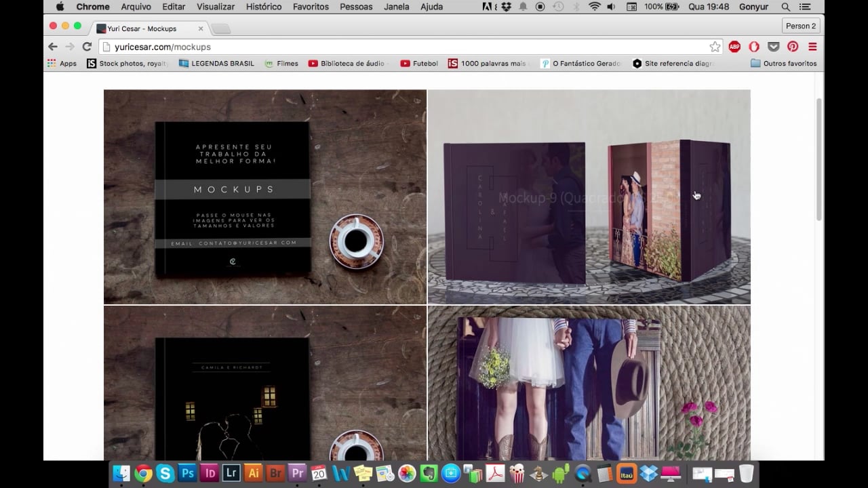Launch Adobe Bridge from the dock
Screen dimensions: 868x488
tap(275, 473)
